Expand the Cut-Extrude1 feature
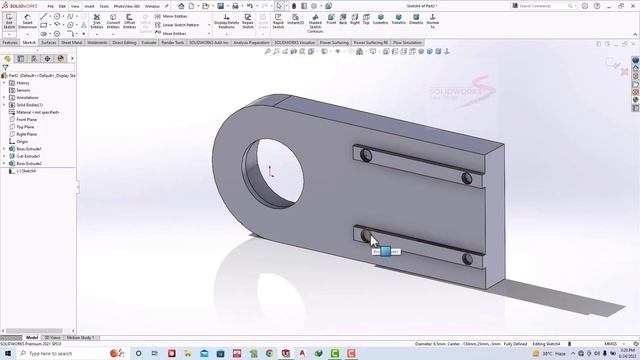 (x=4, y=156)
